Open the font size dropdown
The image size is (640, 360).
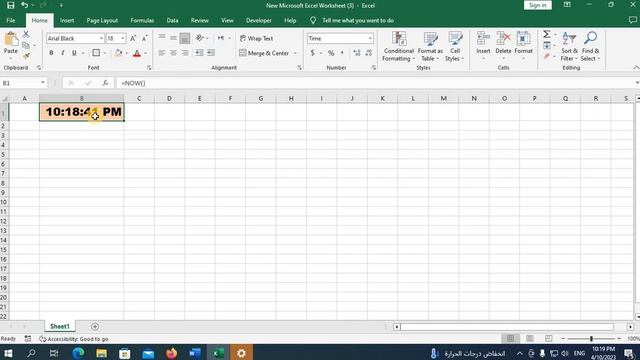(123, 38)
